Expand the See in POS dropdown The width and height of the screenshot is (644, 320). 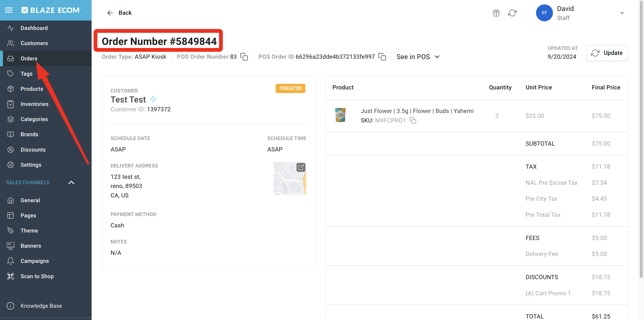(x=418, y=57)
